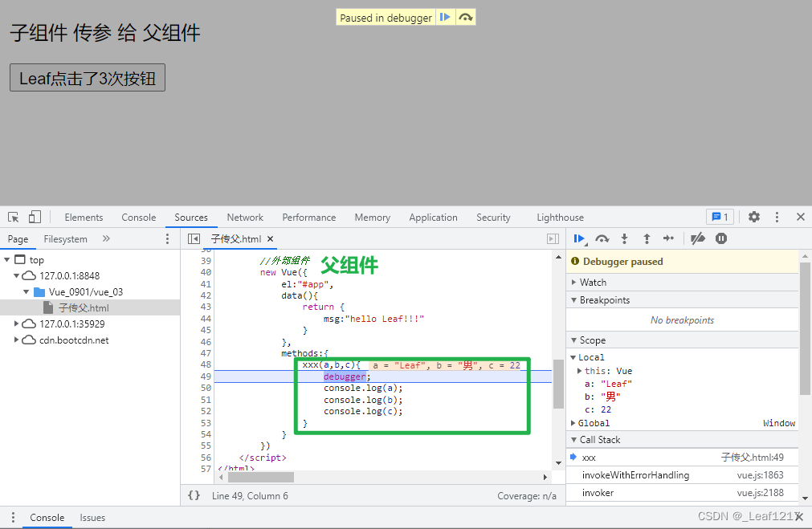Open the navigator panel three-dot menu
The height and width of the screenshot is (529, 812).
(x=167, y=238)
